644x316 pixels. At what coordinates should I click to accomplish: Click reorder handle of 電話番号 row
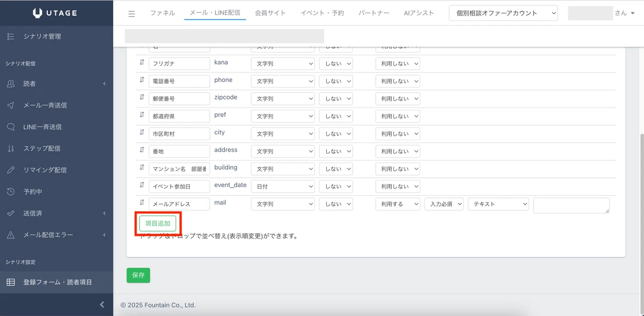point(142,80)
